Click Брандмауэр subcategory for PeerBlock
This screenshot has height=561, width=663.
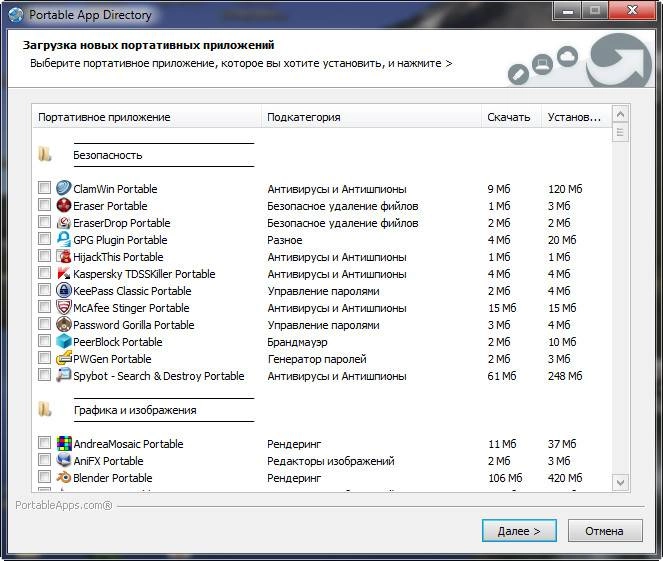pos(297,342)
